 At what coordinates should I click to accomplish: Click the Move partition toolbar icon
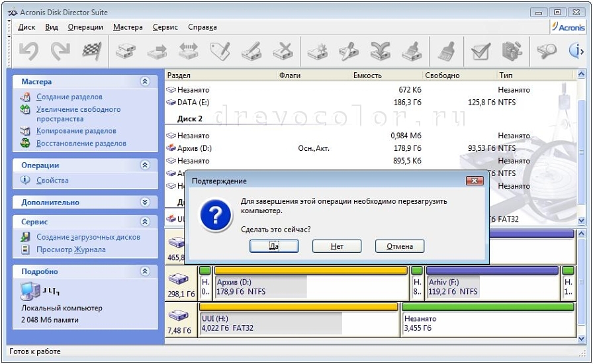(157, 51)
